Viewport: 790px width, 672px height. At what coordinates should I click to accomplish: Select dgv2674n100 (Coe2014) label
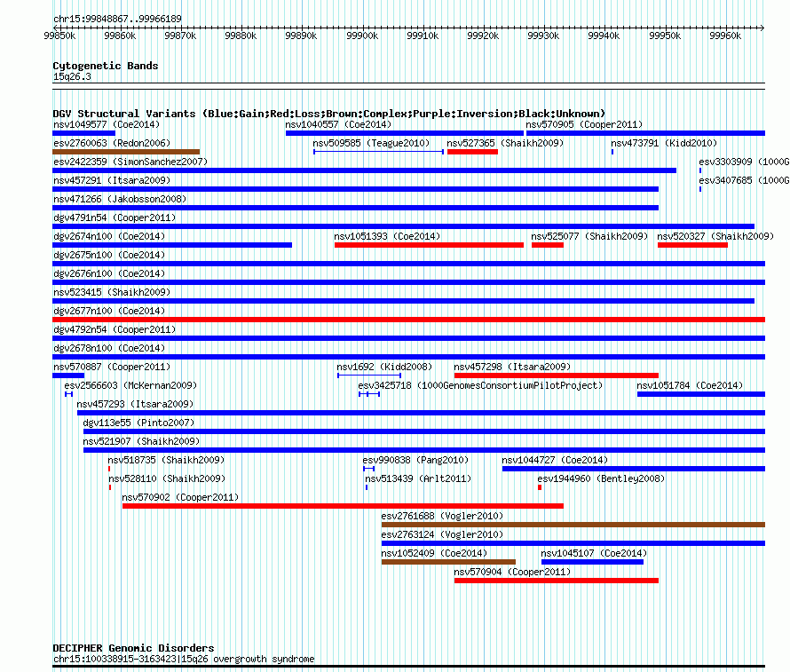point(109,236)
